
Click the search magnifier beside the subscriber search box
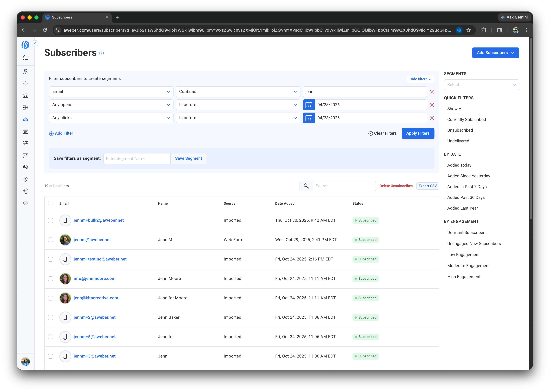pyautogui.click(x=306, y=186)
